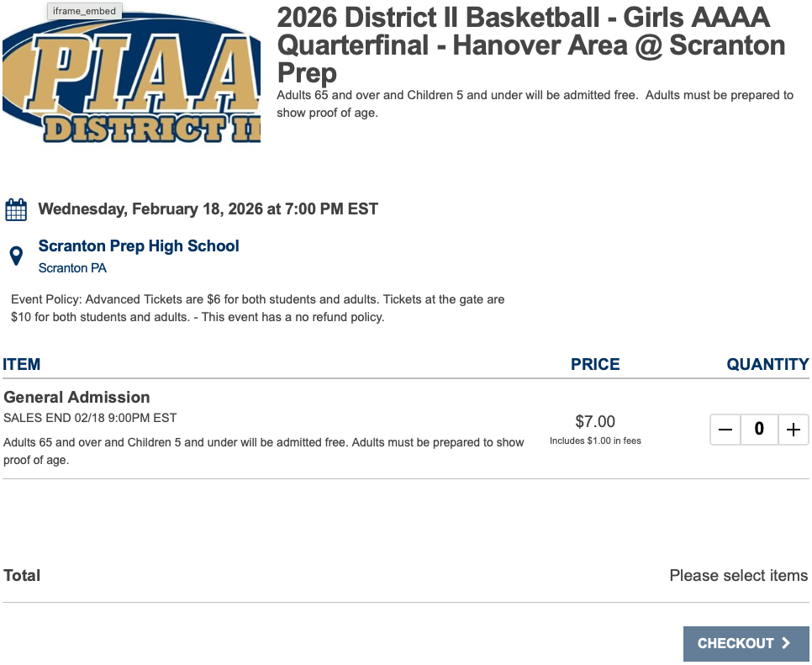
Task: Click the Scranton PA location text
Action: 72,267
